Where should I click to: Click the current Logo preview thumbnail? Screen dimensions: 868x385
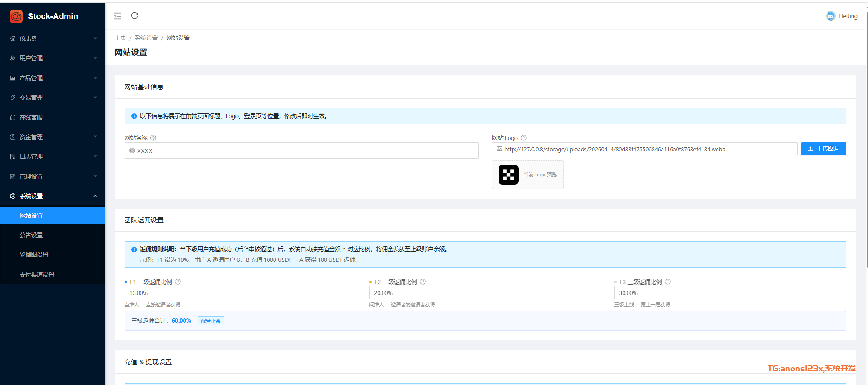[508, 175]
